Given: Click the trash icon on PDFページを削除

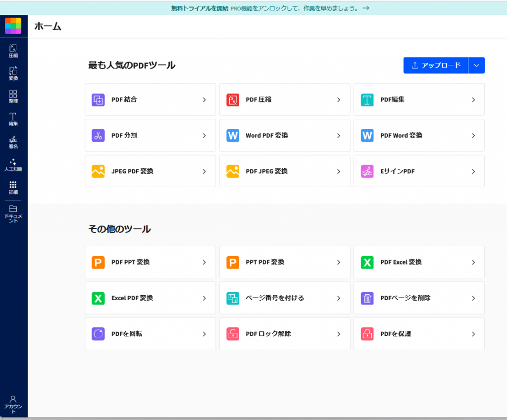Looking at the screenshot, I should (x=367, y=298).
